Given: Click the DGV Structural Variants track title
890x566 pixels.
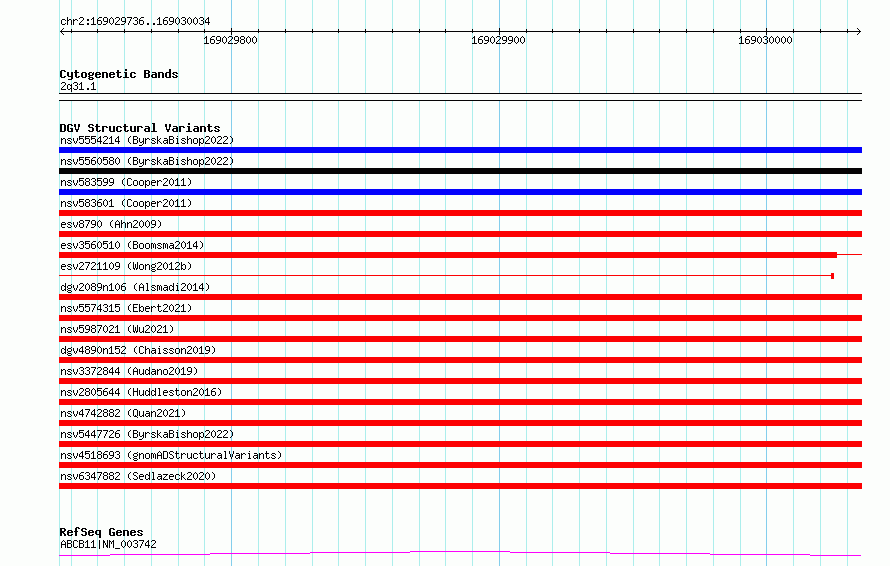Looking at the screenshot, I should click(140, 128).
